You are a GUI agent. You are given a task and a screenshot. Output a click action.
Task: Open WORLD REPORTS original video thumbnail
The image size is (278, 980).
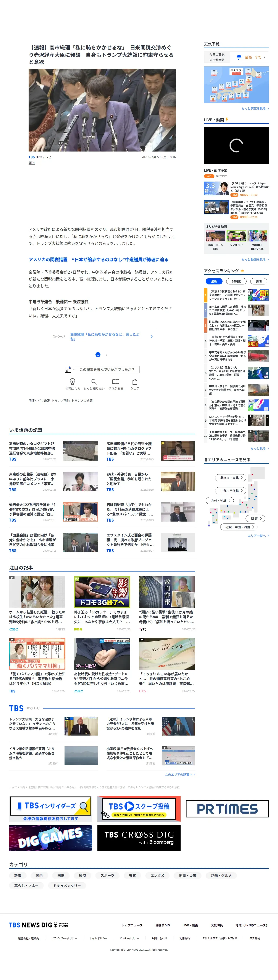tap(257, 236)
